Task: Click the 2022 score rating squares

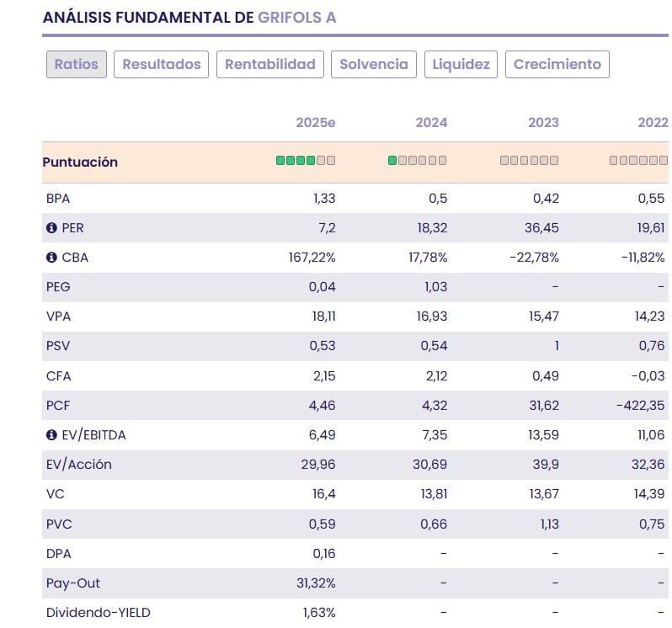Action: click(x=638, y=161)
